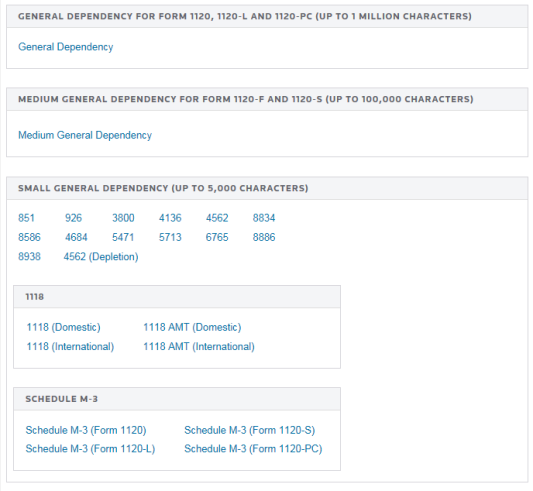This screenshot has width=533, height=491.
Task: Click the 3800 form link
Action: tap(123, 218)
